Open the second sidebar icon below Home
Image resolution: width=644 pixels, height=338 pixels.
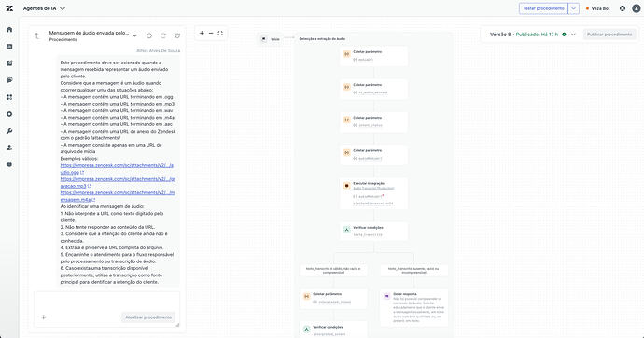(x=9, y=47)
